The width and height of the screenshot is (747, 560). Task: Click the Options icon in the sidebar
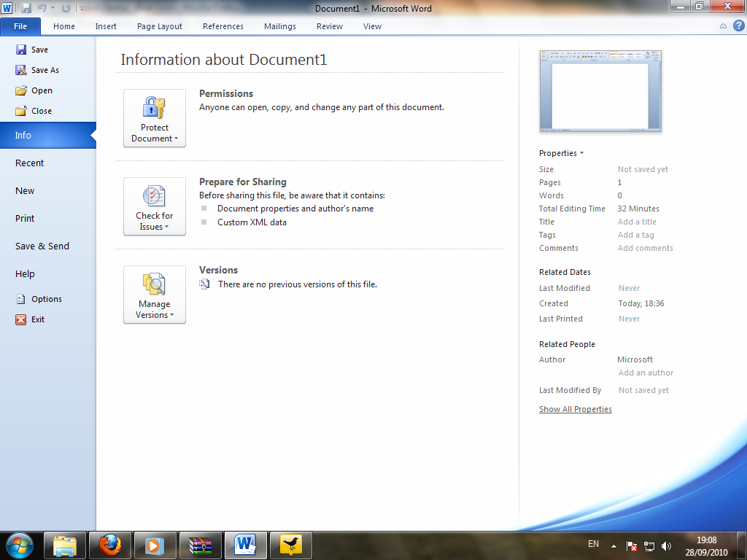click(x=21, y=299)
